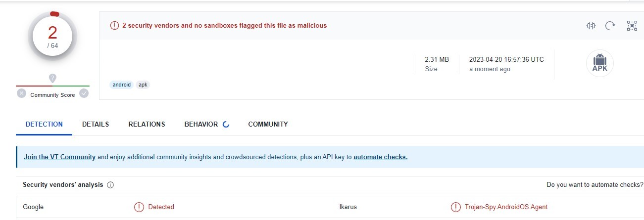Open the VT graph icon
The height and width of the screenshot is (220, 644).
(x=632, y=26)
